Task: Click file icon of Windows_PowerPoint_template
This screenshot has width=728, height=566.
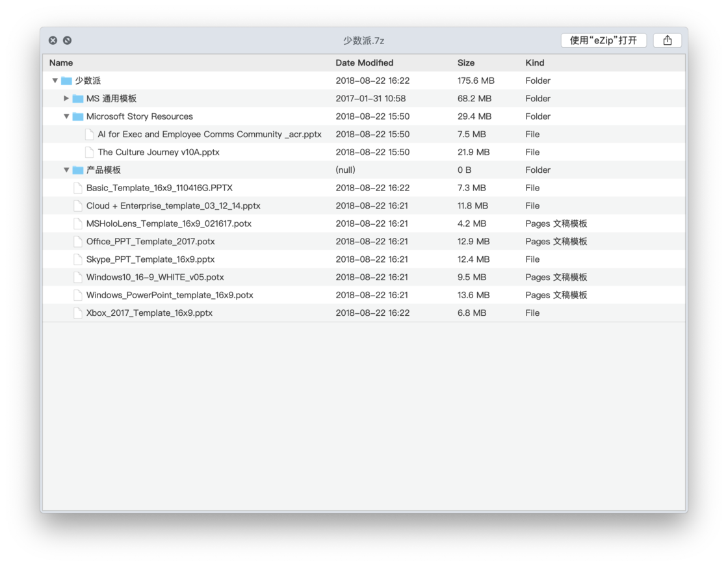Action: pyautogui.click(x=78, y=295)
